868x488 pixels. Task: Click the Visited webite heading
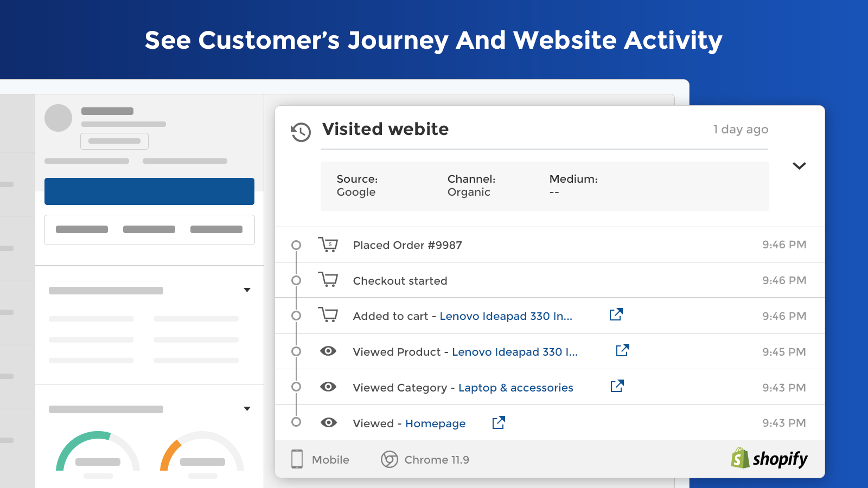(x=386, y=129)
